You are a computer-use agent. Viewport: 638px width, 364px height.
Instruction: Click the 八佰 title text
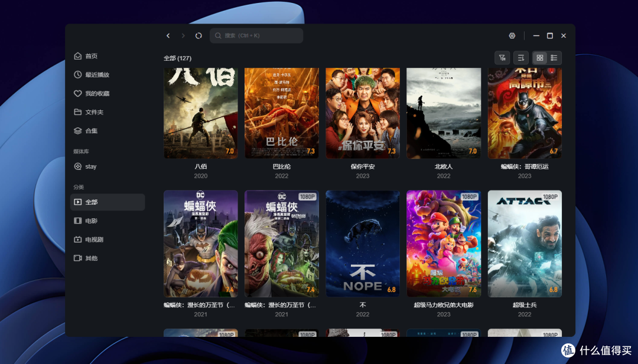click(201, 166)
